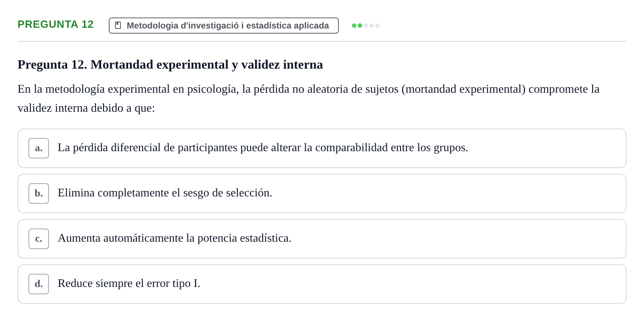Choose option 'Reduce siempre el error tipo I'
The height and width of the screenshot is (322, 644).
click(322, 284)
